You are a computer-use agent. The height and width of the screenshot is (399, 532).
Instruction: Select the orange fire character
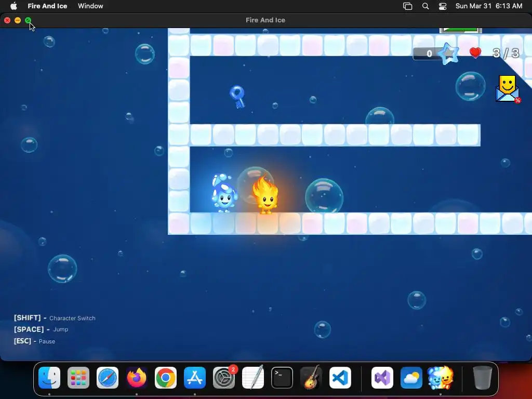coord(265,195)
